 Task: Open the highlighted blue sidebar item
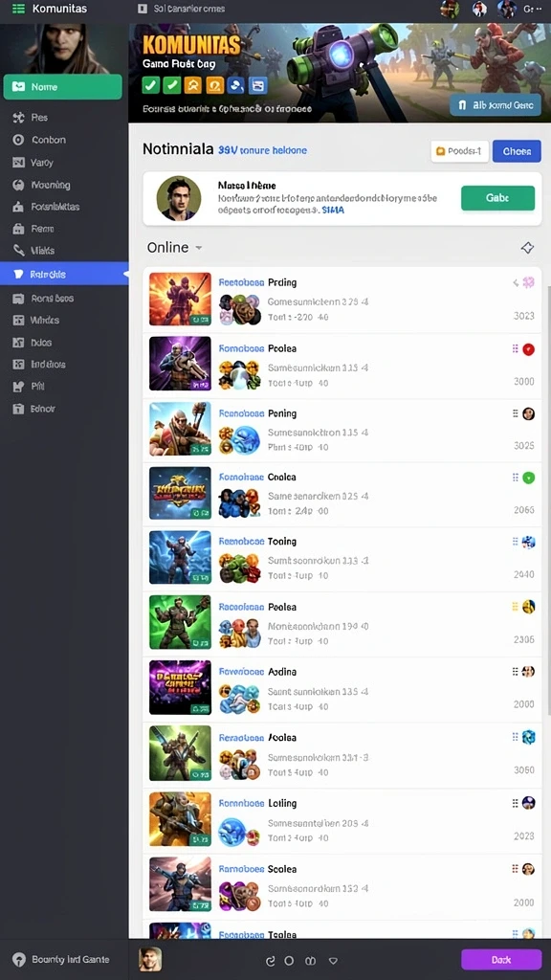click(64, 274)
